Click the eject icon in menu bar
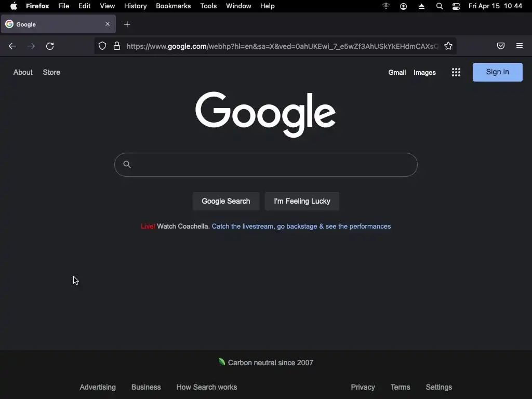 point(421,6)
